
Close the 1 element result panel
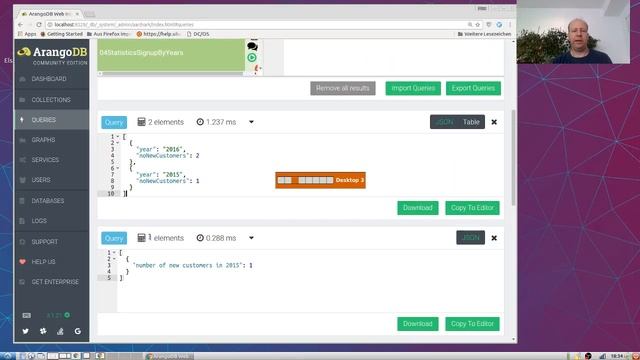click(x=494, y=238)
